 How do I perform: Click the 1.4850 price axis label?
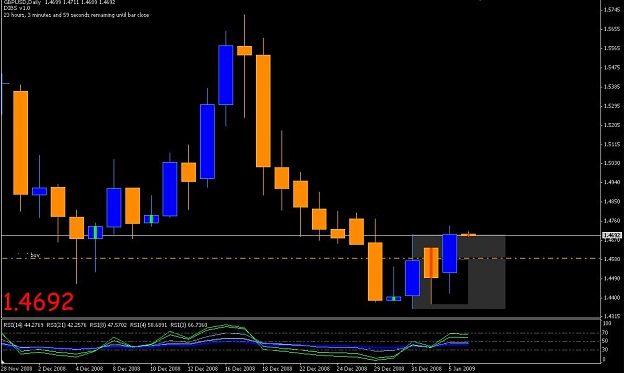(612, 201)
